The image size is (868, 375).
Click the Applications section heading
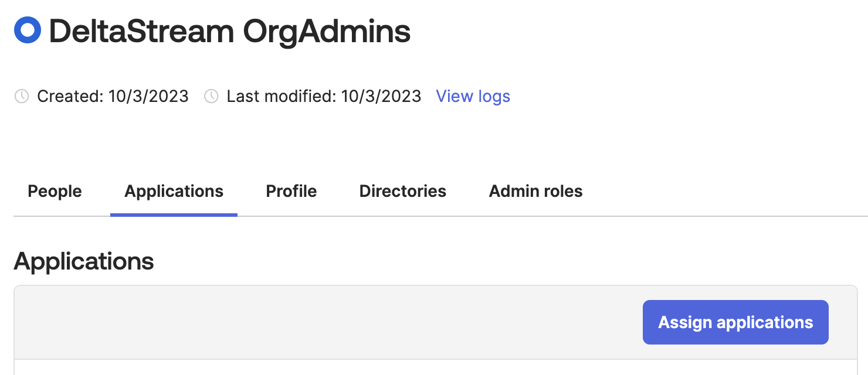click(84, 261)
